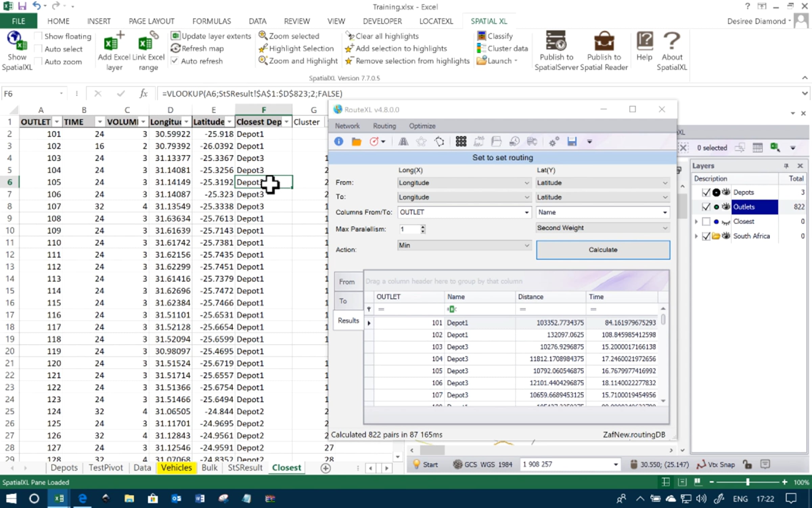The width and height of the screenshot is (812, 508).
Task: Click the Refresh map button
Action: 197,48
